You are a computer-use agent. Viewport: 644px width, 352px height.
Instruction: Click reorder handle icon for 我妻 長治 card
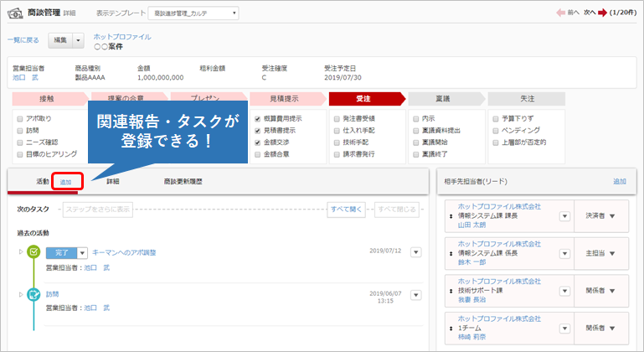click(x=451, y=291)
